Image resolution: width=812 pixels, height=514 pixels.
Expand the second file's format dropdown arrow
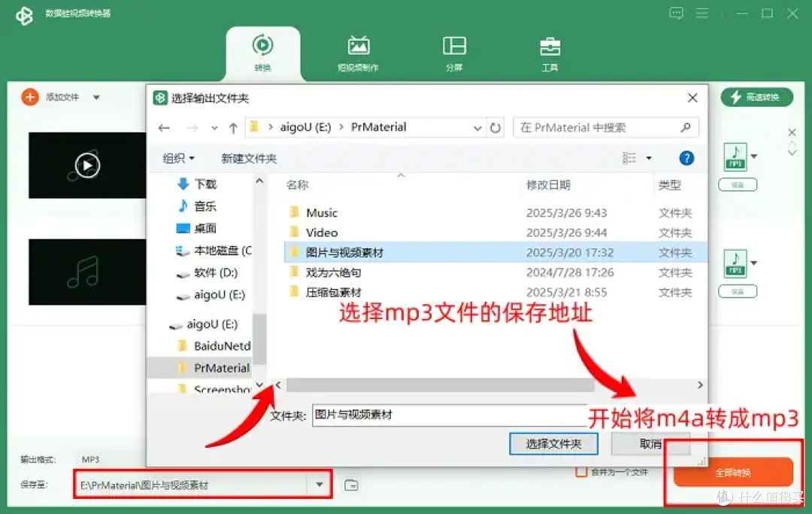754,263
